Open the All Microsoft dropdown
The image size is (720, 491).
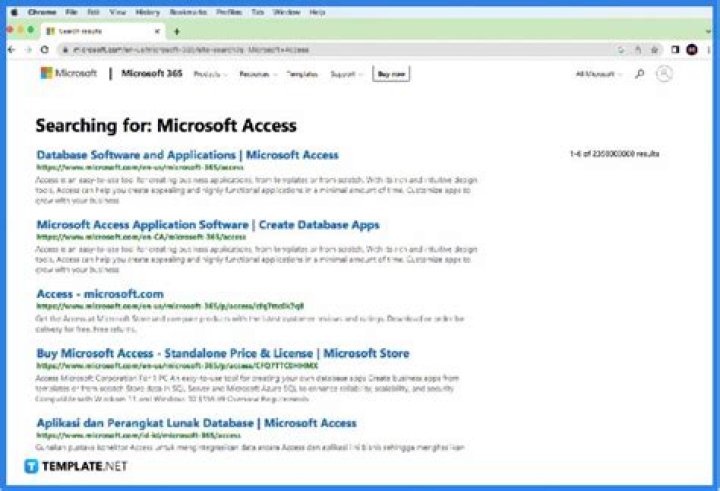click(x=598, y=74)
